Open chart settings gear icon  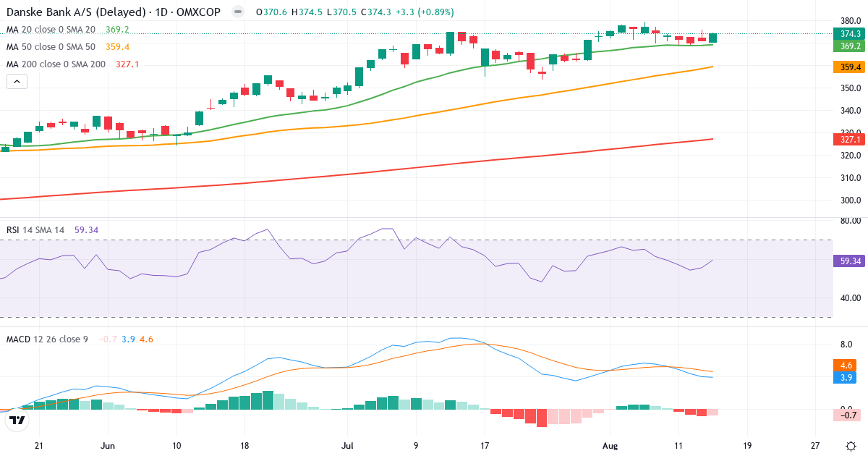coord(852,446)
